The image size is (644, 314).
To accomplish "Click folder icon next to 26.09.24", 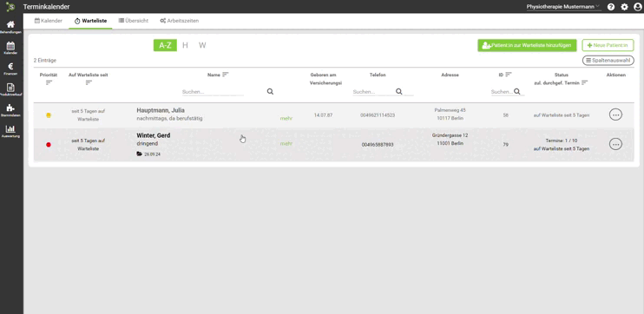I will pyautogui.click(x=139, y=154).
